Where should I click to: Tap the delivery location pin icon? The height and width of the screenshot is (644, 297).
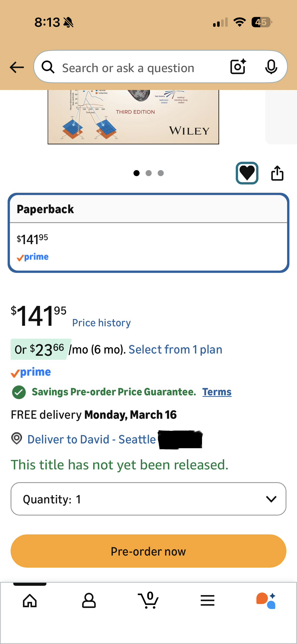coord(17,439)
